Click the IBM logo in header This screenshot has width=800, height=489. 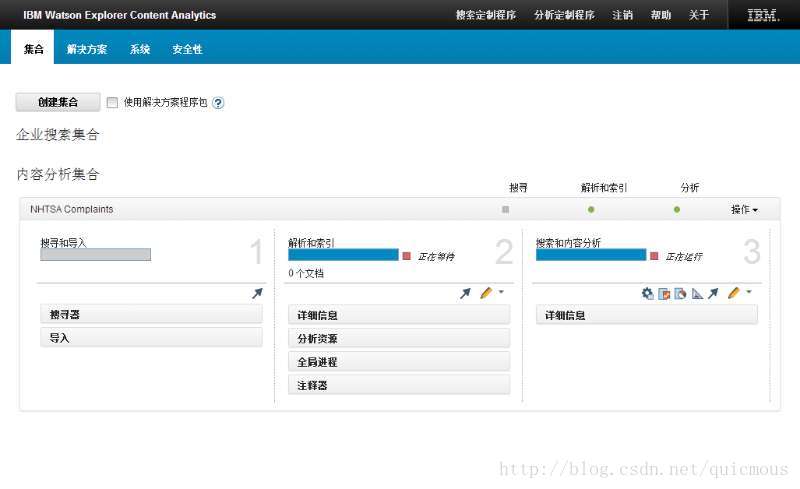coord(763,15)
